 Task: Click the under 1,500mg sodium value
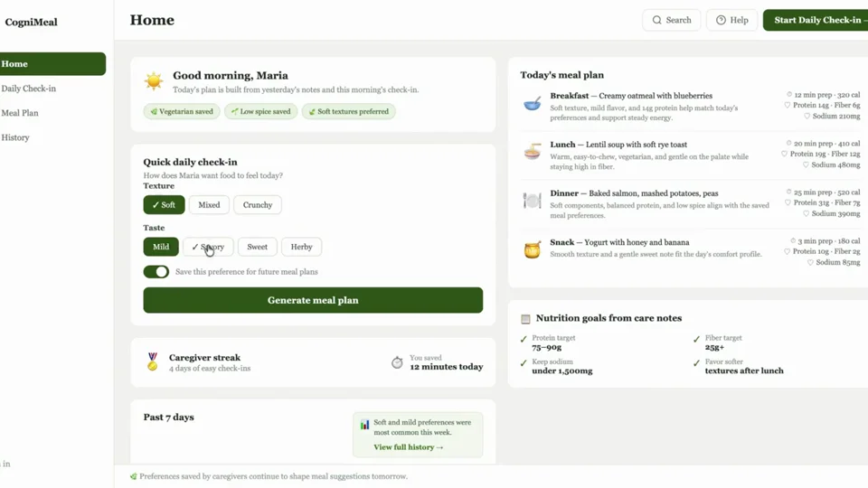(x=562, y=371)
